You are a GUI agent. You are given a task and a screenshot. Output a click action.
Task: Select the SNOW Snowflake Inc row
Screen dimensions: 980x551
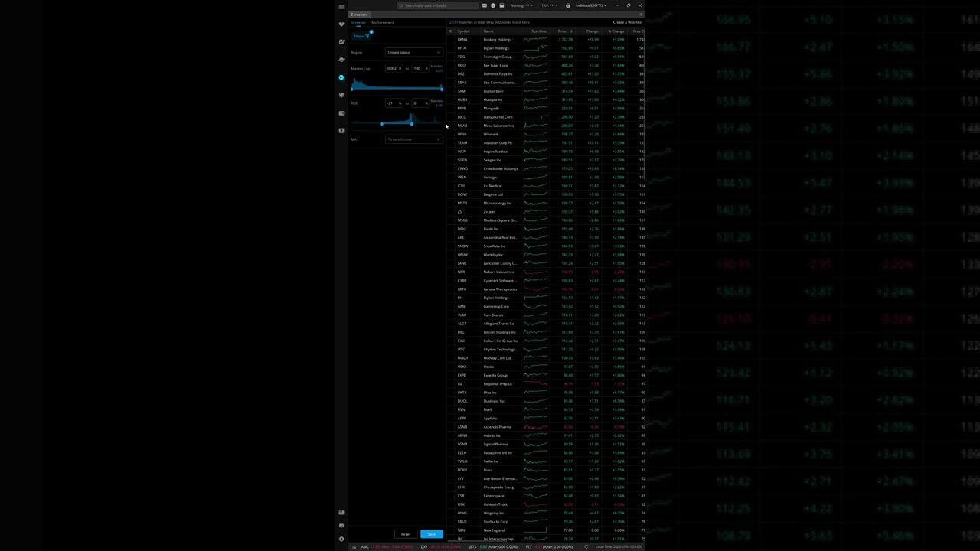[x=546, y=246]
